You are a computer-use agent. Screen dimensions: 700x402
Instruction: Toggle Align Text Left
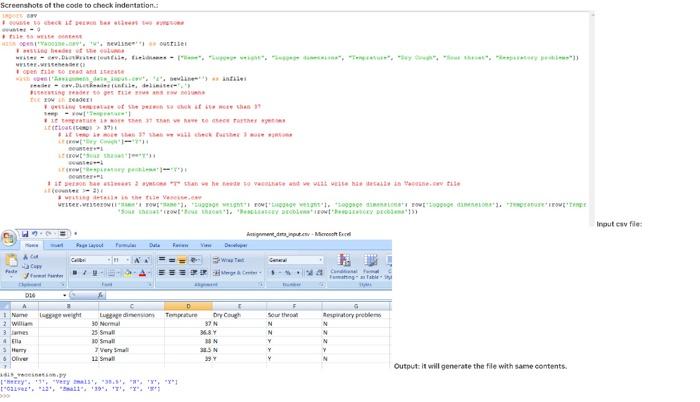click(162, 272)
